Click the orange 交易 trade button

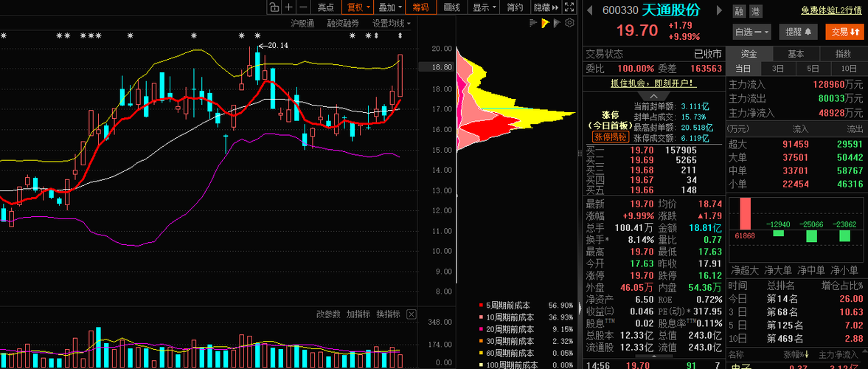click(845, 32)
